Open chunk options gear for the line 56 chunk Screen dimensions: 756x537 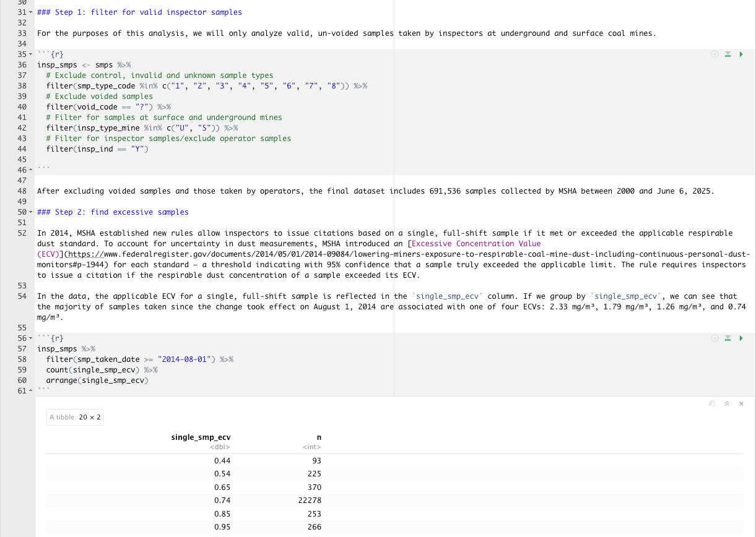(715, 338)
